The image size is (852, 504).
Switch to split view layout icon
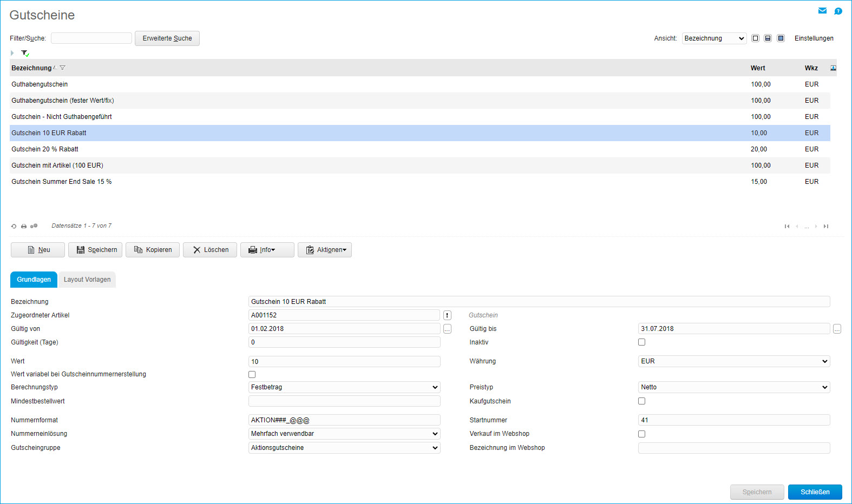tap(768, 38)
